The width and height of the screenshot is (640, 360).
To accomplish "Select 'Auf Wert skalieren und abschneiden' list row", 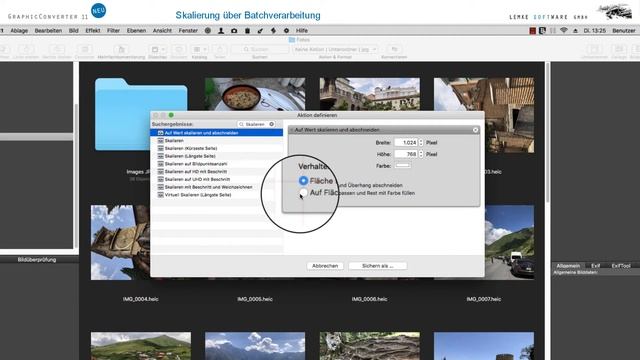I will coord(216,133).
